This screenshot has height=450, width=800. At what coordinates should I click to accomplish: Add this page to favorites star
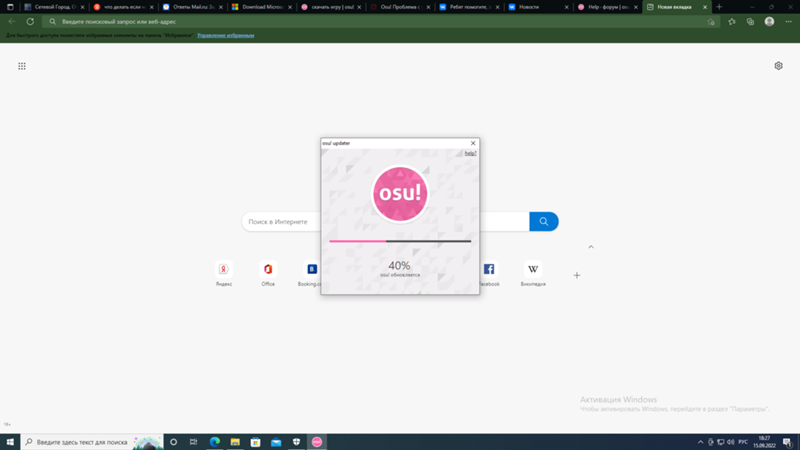(711, 22)
